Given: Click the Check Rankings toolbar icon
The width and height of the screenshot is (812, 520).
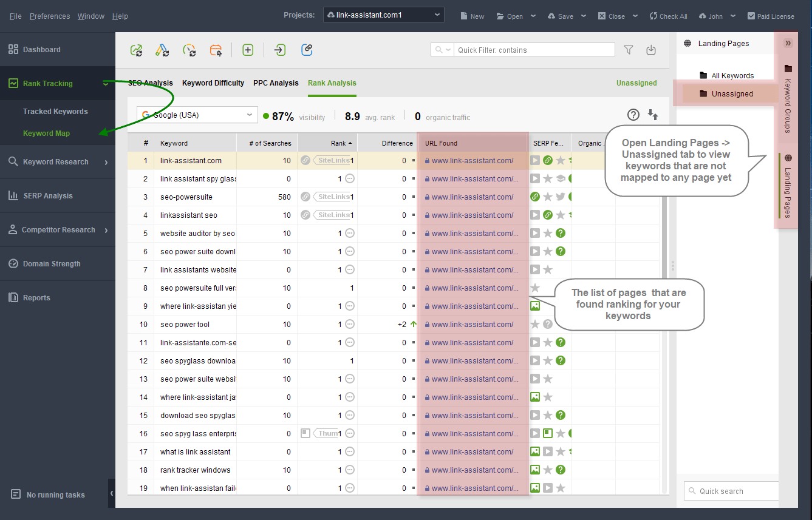Looking at the screenshot, I should click(137, 50).
